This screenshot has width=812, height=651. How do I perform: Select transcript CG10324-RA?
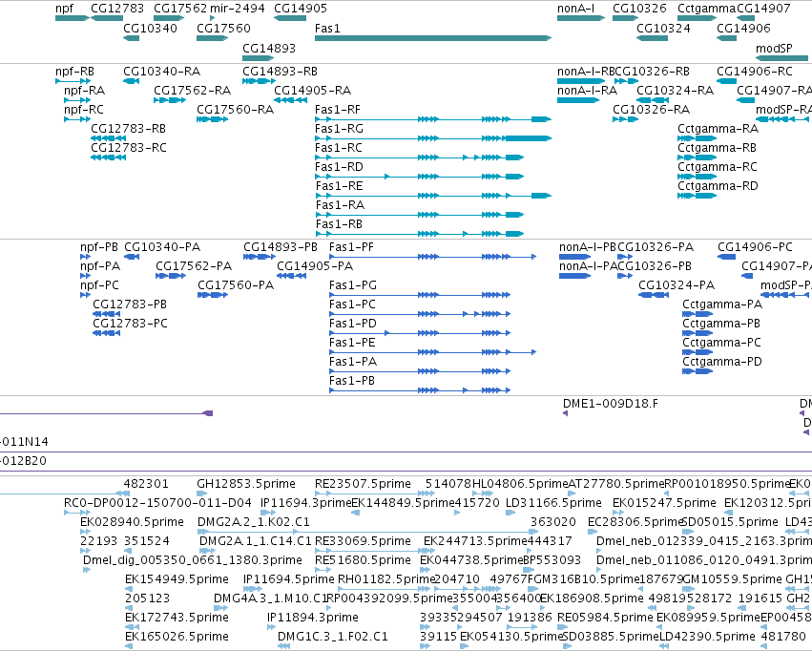point(653,100)
